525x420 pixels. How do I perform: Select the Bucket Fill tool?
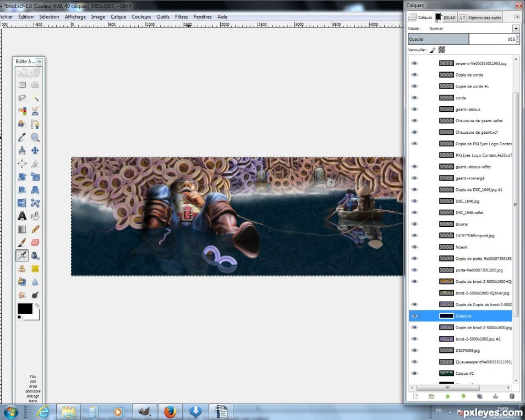(x=35, y=216)
